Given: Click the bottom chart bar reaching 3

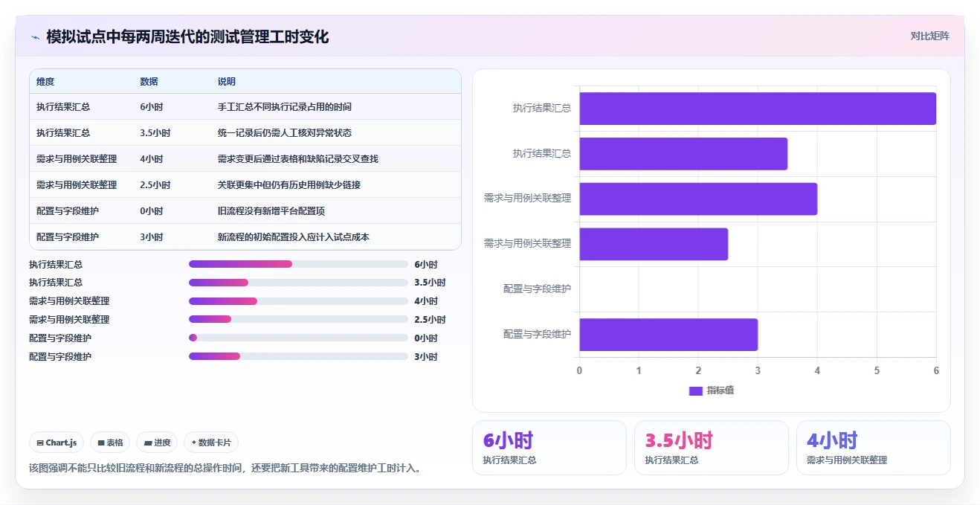Looking at the screenshot, I should (668, 335).
